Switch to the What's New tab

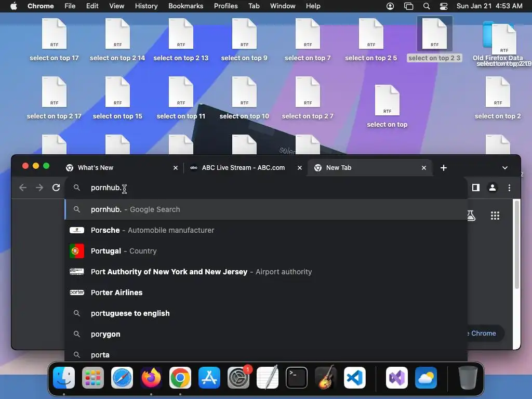122,168
